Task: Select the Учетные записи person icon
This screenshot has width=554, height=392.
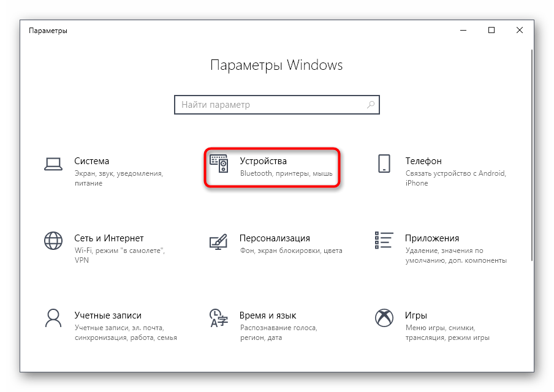Action: pyautogui.click(x=53, y=318)
